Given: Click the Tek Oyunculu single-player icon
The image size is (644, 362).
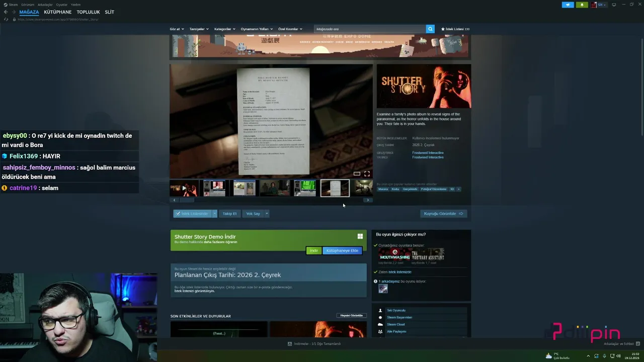Looking at the screenshot, I should [x=380, y=311].
